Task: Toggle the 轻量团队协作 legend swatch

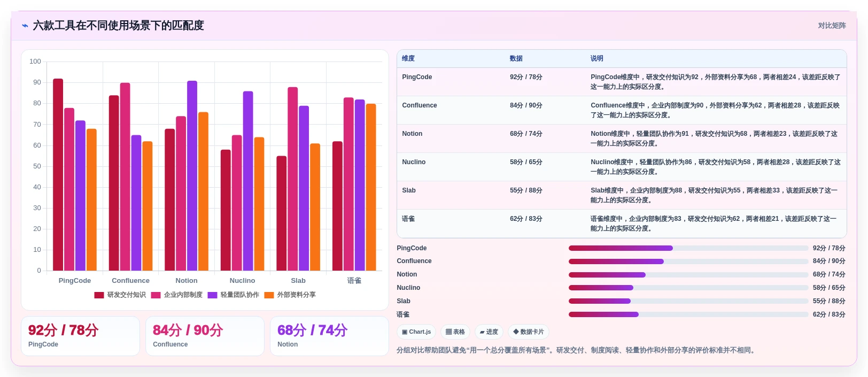Action: (212, 295)
